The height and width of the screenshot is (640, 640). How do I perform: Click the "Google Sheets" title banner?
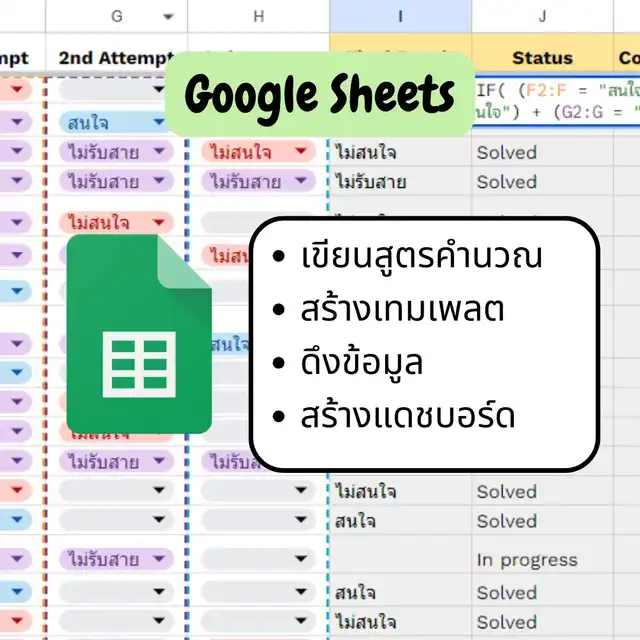(x=319, y=97)
